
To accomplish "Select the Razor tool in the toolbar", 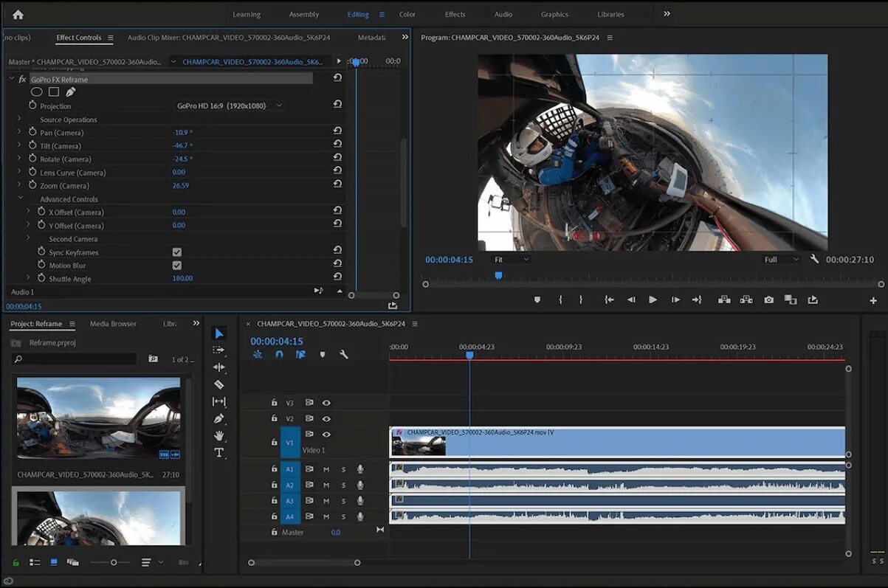I will pos(218,384).
